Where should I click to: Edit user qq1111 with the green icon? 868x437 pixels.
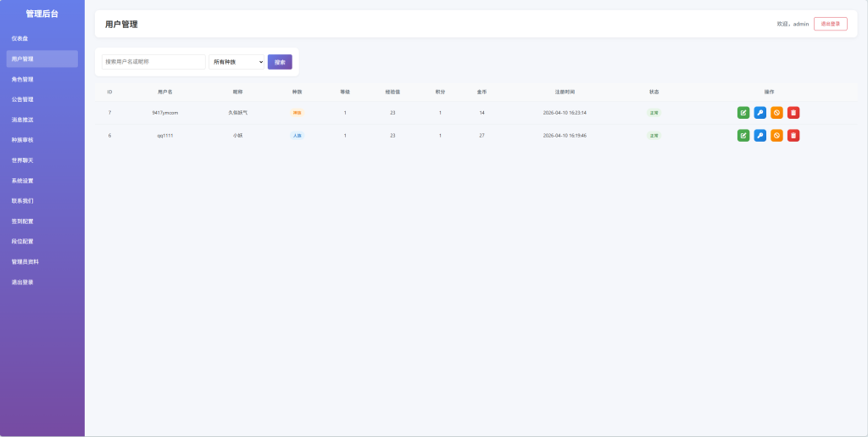[743, 135]
